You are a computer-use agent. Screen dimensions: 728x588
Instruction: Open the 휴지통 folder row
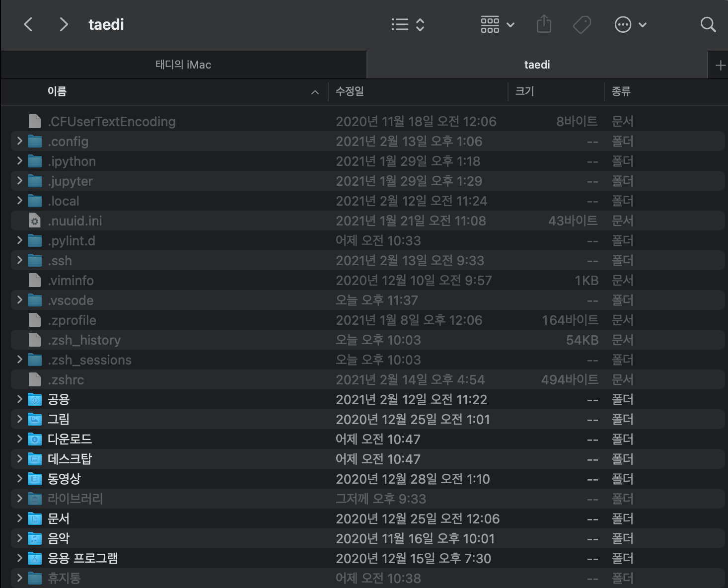[64, 578]
